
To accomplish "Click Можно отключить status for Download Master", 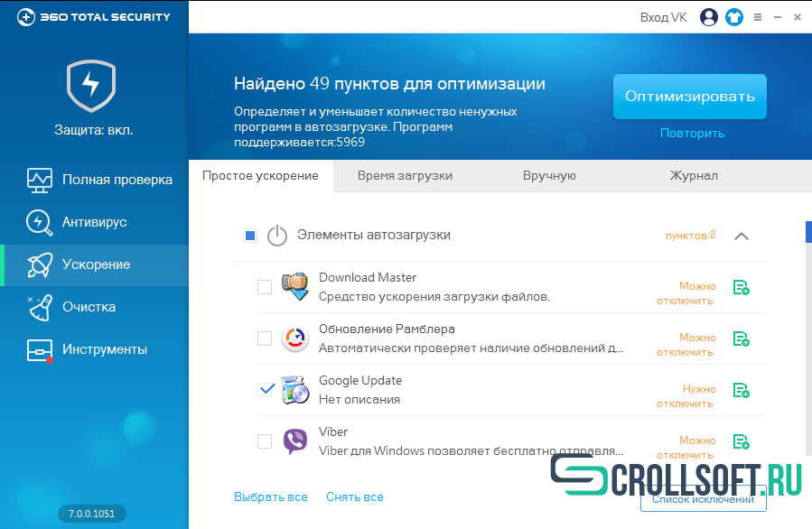I will [x=686, y=293].
